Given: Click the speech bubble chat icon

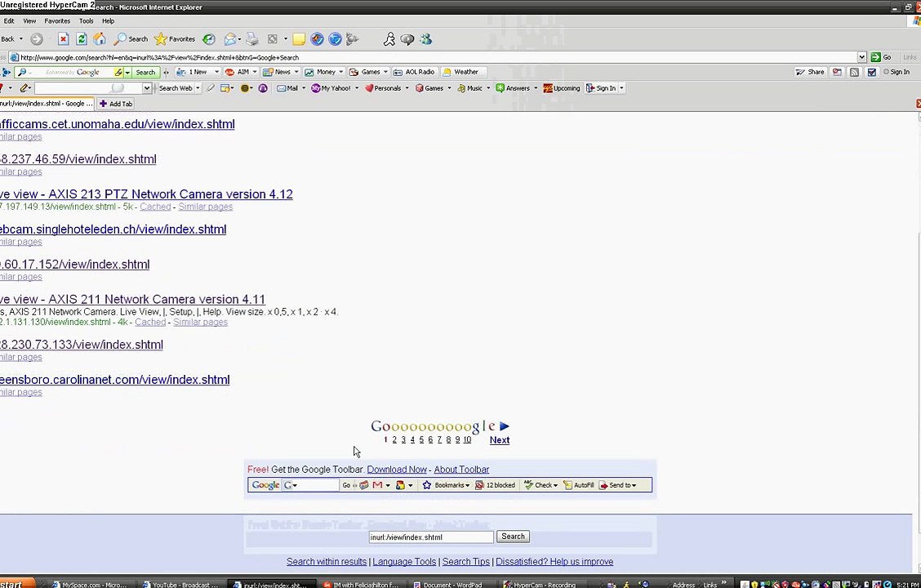Looking at the screenshot, I should tap(407, 39).
